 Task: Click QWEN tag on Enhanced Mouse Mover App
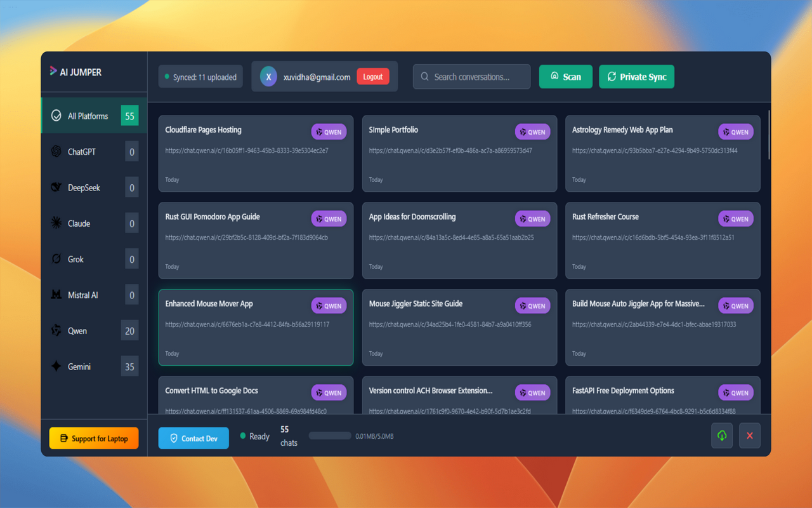(329, 306)
